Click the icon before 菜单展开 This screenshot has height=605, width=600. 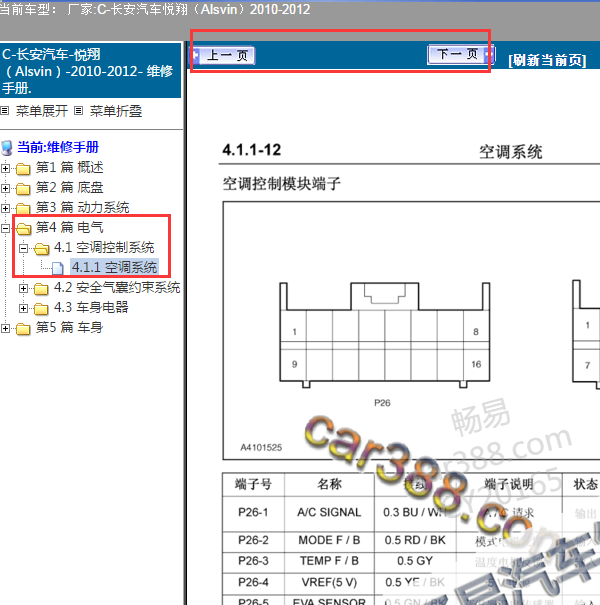[x=5, y=111]
